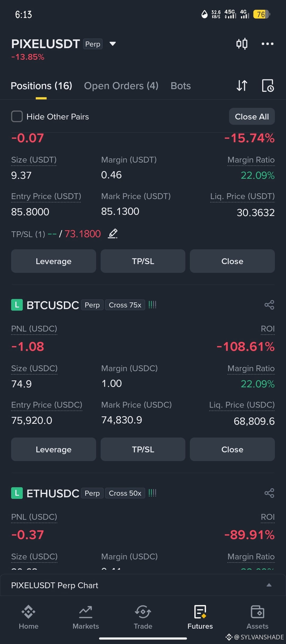Image resolution: width=286 pixels, height=644 pixels.
Task: Switch to the Bots tab
Action: (x=181, y=86)
